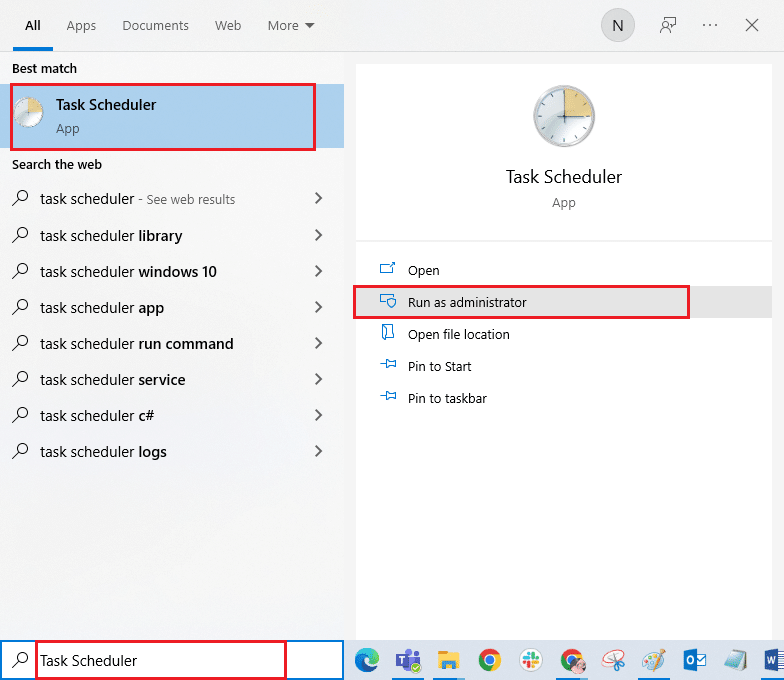Open Slack from the taskbar
This screenshot has height=680, width=784.
pos(530,660)
